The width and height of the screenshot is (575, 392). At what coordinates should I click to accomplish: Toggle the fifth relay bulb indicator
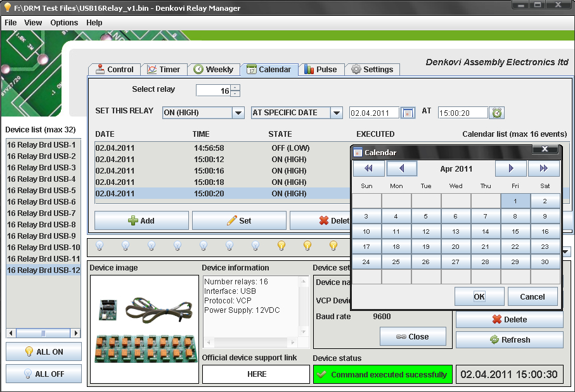pos(204,246)
